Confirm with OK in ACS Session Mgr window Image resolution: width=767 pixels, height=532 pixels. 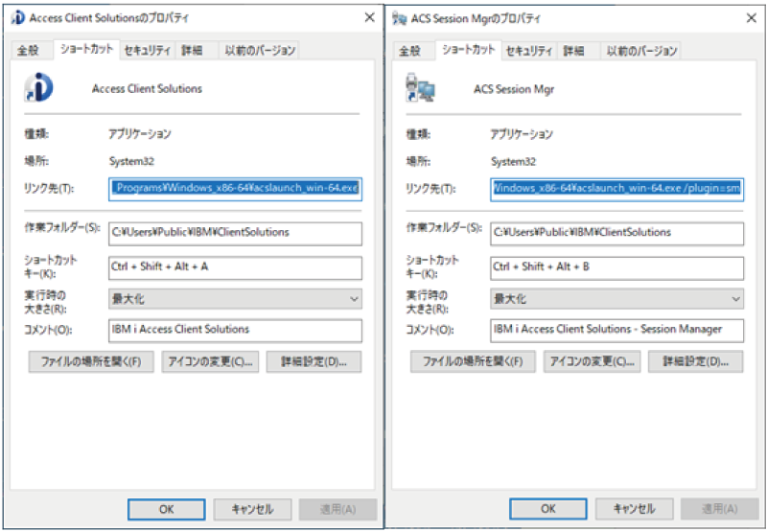[x=548, y=510]
